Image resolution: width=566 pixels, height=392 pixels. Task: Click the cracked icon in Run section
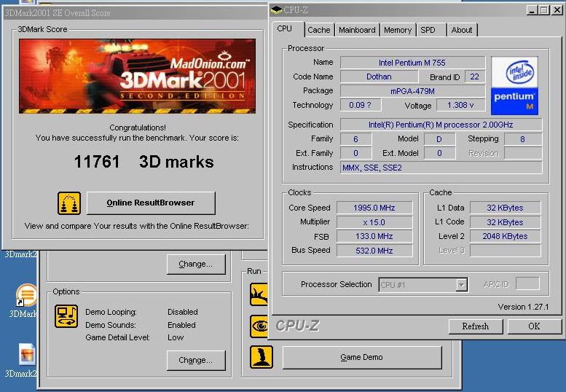(259, 294)
